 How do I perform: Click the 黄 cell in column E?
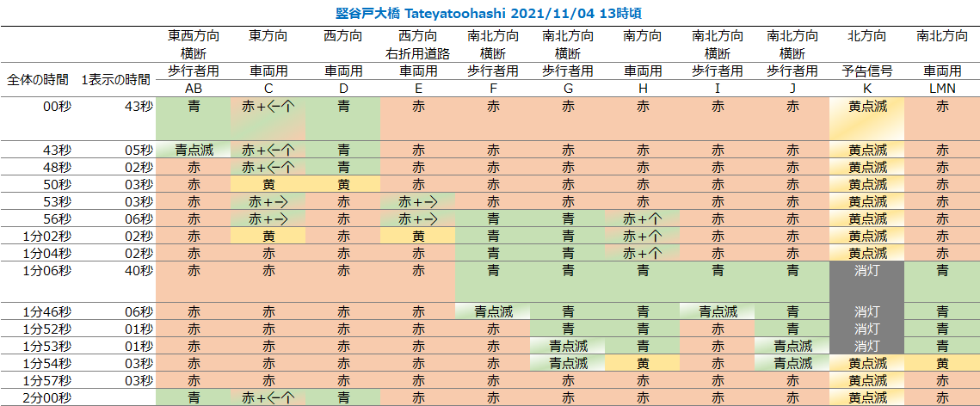click(418, 236)
